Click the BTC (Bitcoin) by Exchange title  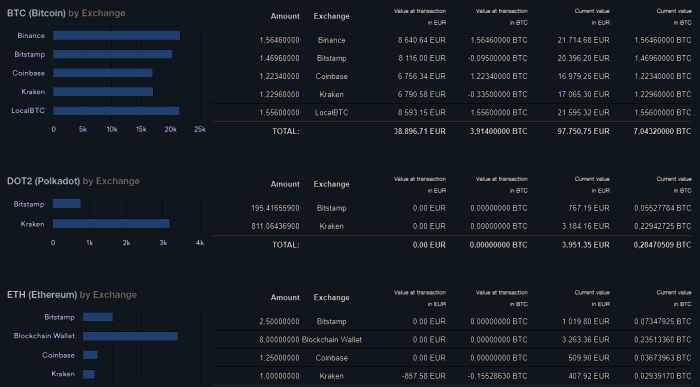tap(66, 13)
